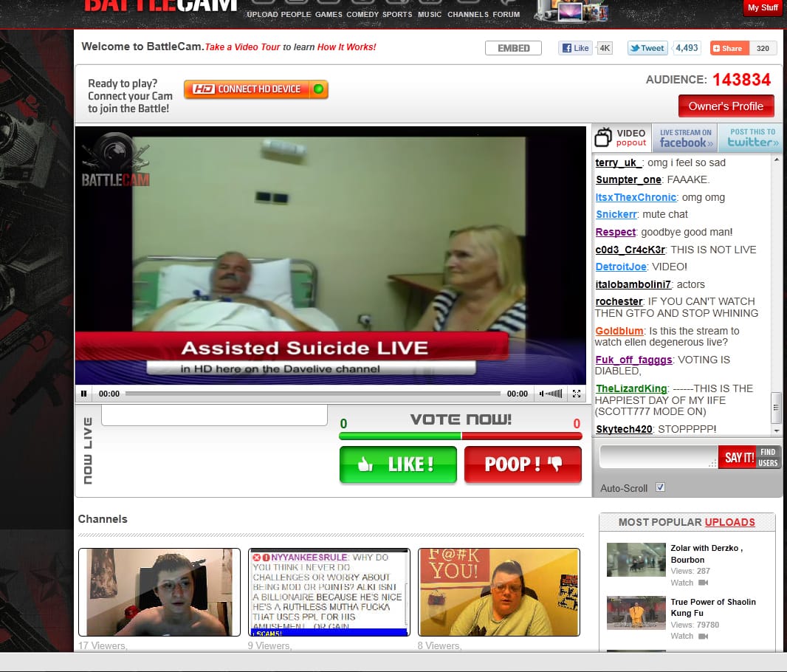The height and width of the screenshot is (672, 787).
Task: Open the PEOPLE menu item
Action: pos(296,15)
